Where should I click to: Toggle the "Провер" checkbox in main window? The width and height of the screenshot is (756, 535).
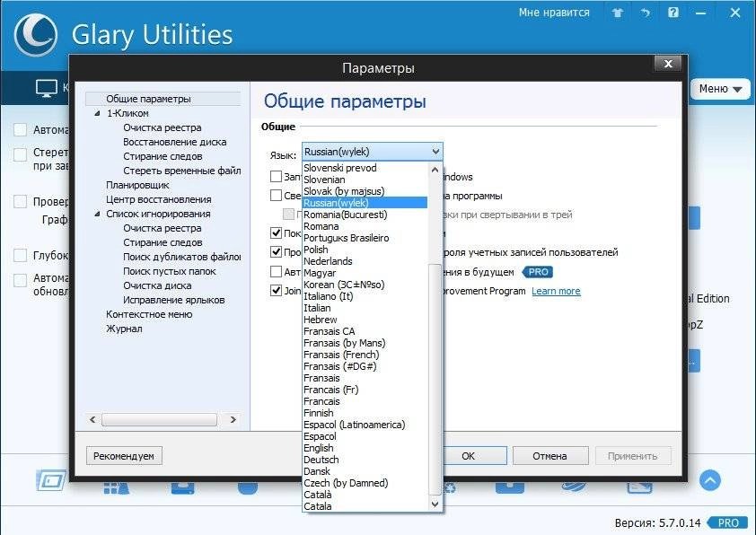tap(21, 201)
